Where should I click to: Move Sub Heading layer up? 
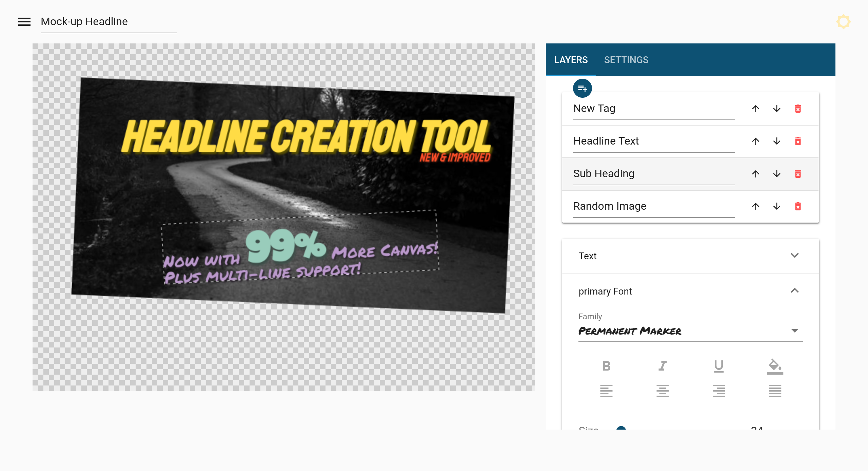point(755,174)
